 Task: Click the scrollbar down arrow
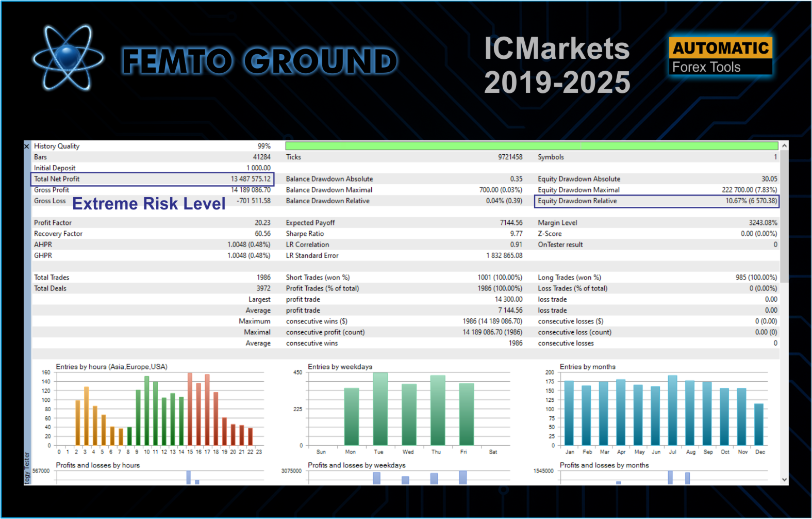coord(784,480)
